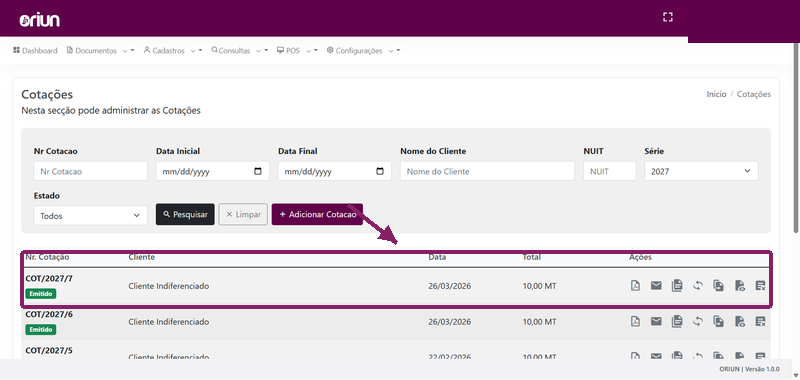
Task: Click Cliente Indiferenciado in COT/2027/6 row
Action: click(x=168, y=322)
